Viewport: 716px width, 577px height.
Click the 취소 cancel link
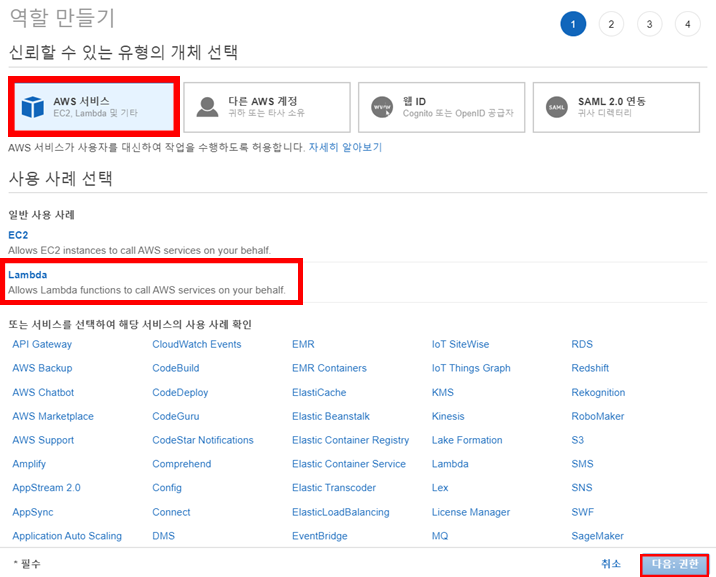tap(611, 564)
